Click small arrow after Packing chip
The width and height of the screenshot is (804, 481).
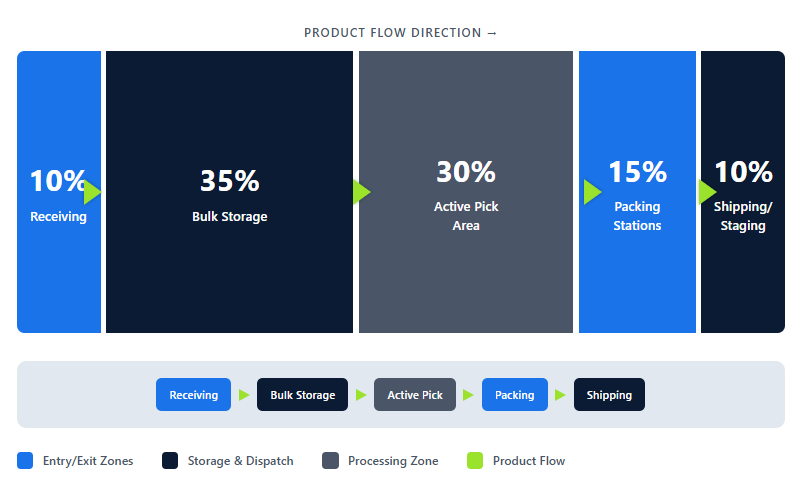(561, 395)
